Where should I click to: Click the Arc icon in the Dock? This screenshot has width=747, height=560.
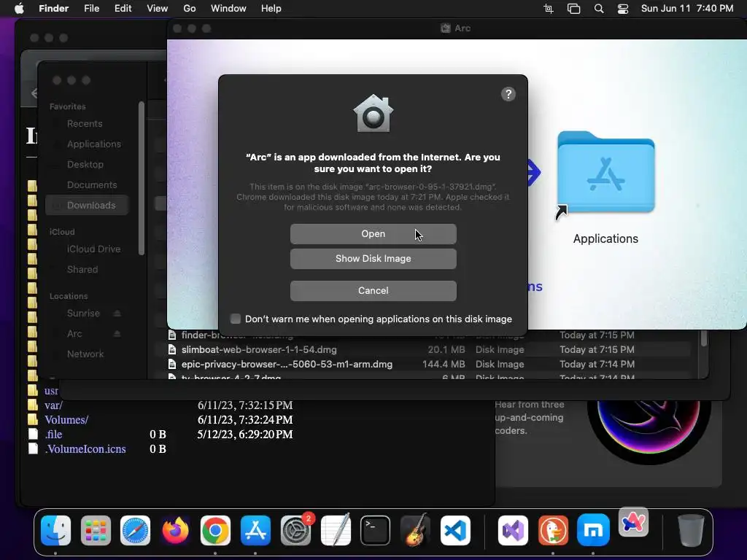coord(633,522)
